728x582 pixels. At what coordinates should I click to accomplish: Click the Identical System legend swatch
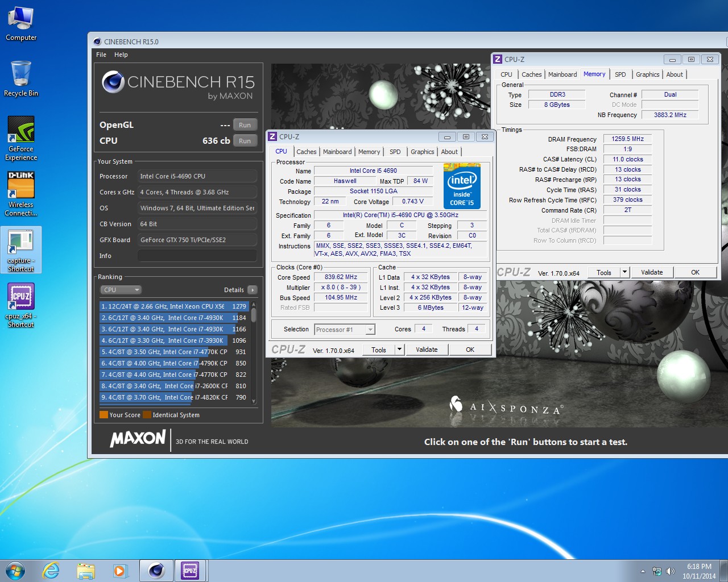pyautogui.click(x=147, y=415)
